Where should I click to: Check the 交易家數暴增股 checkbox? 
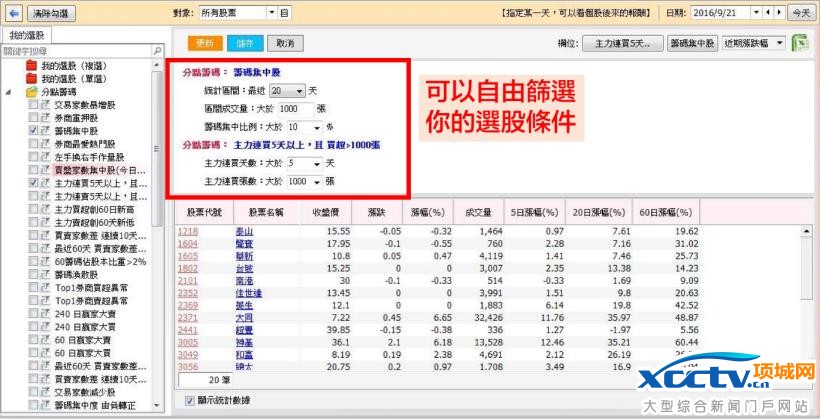click(33, 104)
